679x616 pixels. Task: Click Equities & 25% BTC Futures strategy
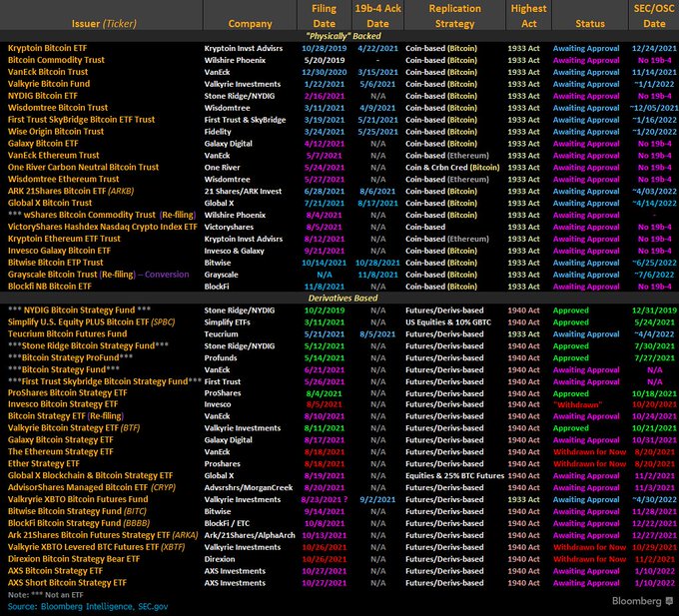pos(454,476)
